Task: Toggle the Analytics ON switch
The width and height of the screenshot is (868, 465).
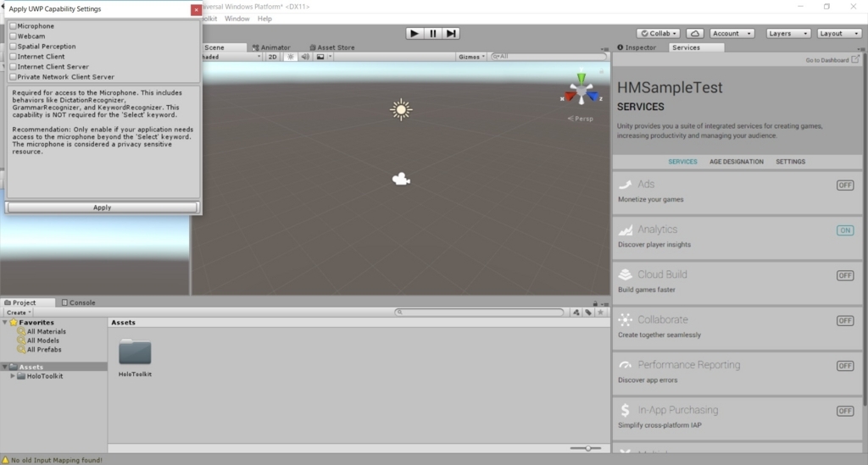Action: (845, 230)
